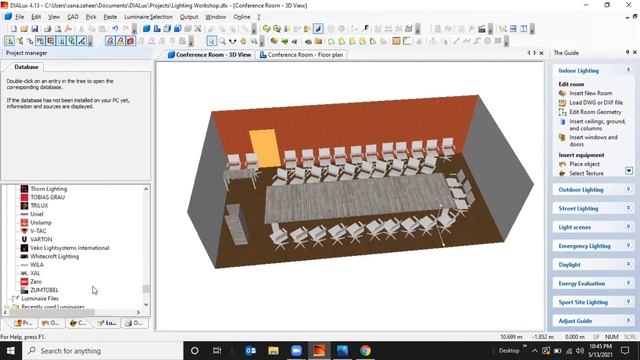
Task: Expand the Street Lighting guide section
Action: pos(628,208)
